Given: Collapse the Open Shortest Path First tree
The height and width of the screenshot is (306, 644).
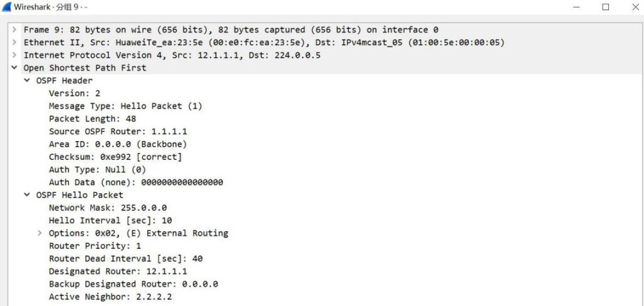Looking at the screenshot, I should [x=15, y=68].
